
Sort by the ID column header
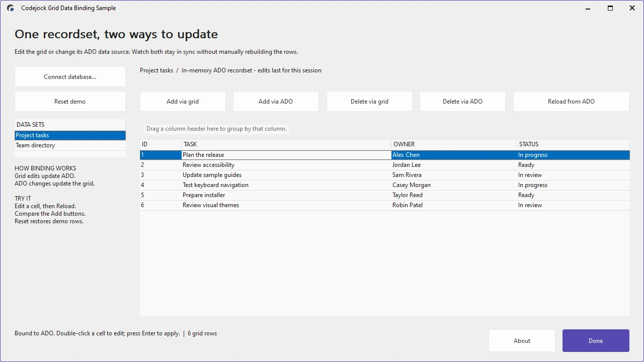160,144
